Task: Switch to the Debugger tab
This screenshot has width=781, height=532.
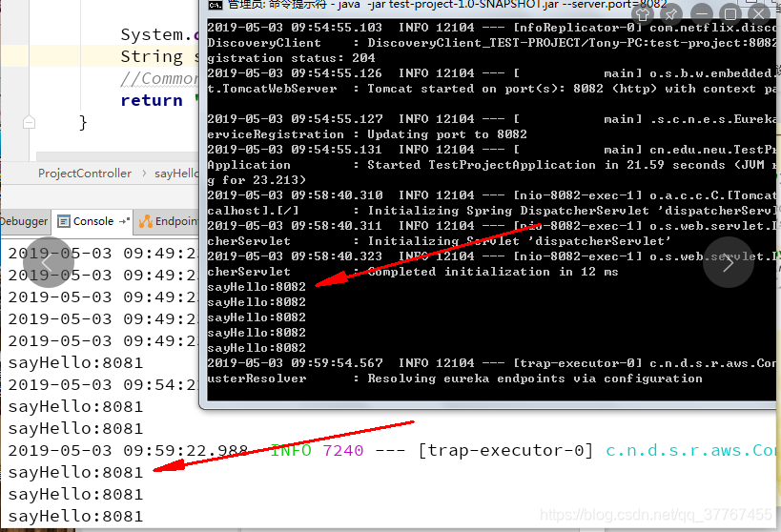Action: (x=24, y=221)
